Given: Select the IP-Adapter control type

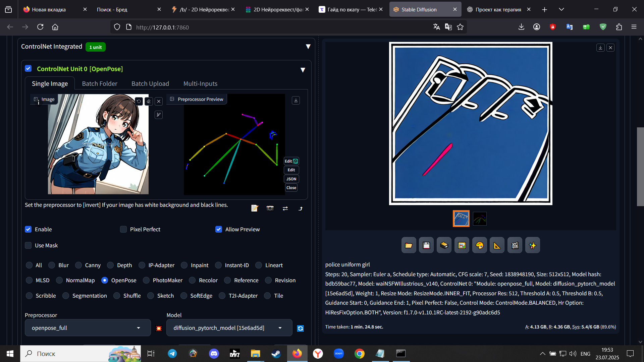Looking at the screenshot, I should pos(142,265).
